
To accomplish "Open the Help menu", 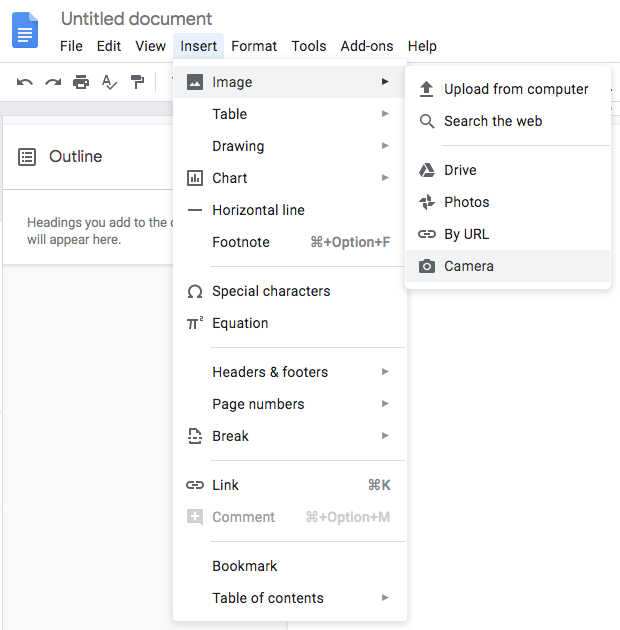I will (x=422, y=46).
